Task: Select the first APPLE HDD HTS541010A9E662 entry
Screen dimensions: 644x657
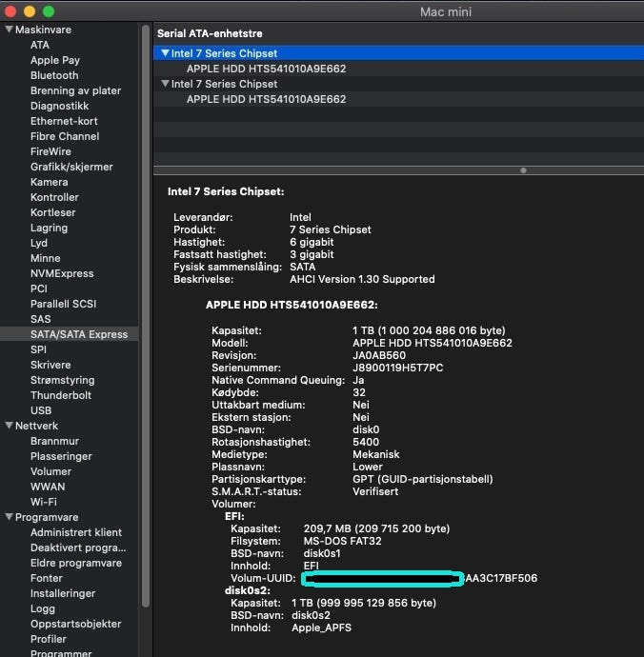Action: pyautogui.click(x=266, y=69)
